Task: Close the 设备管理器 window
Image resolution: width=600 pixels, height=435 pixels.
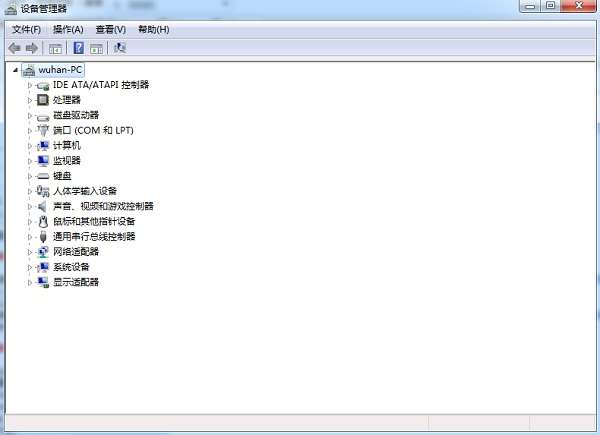Action: pyautogui.click(x=579, y=6)
